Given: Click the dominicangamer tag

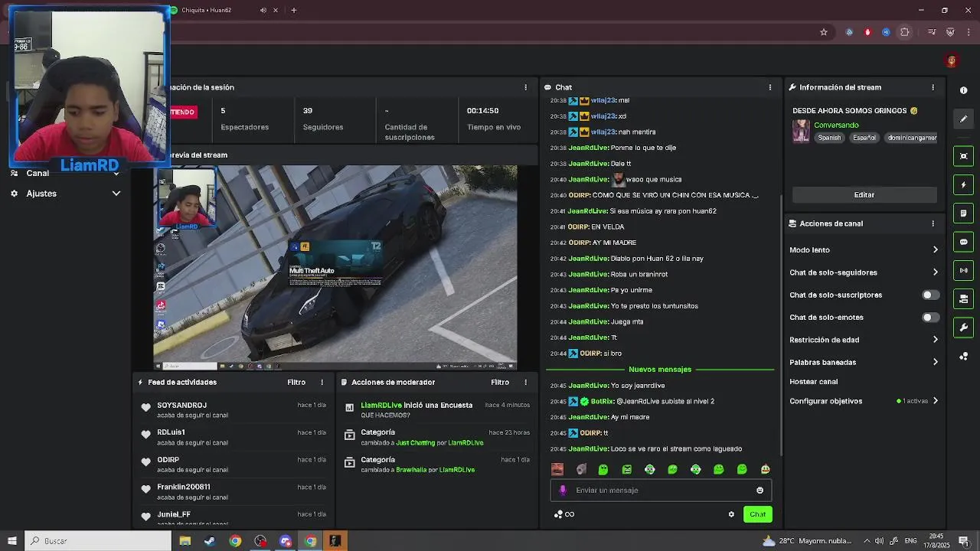Looking at the screenshot, I should 912,138.
